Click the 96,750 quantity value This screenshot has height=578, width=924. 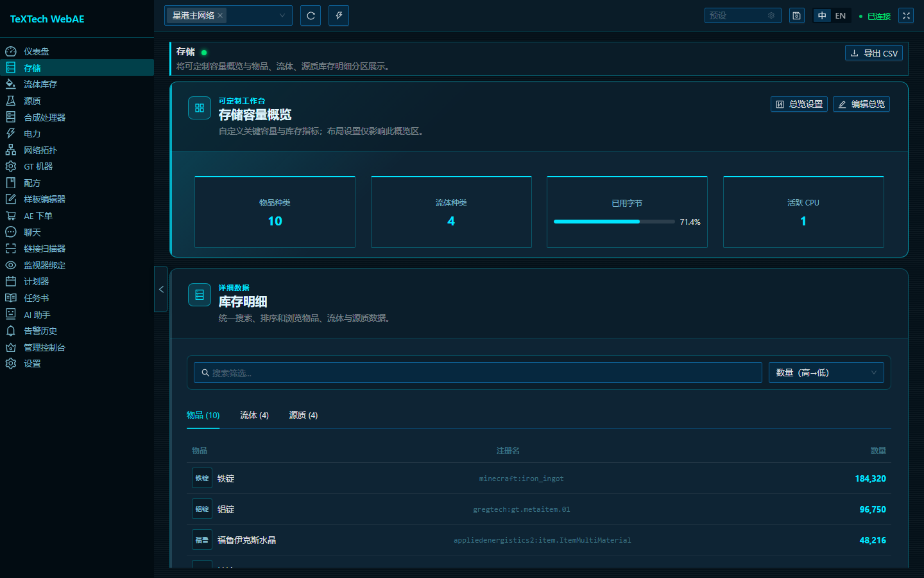click(x=873, y=509)
